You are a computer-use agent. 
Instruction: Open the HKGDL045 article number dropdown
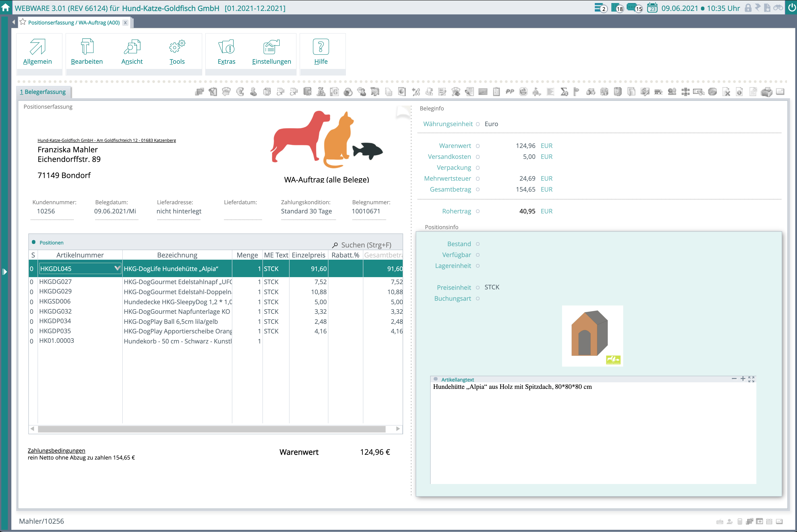(x=117, y=268)
